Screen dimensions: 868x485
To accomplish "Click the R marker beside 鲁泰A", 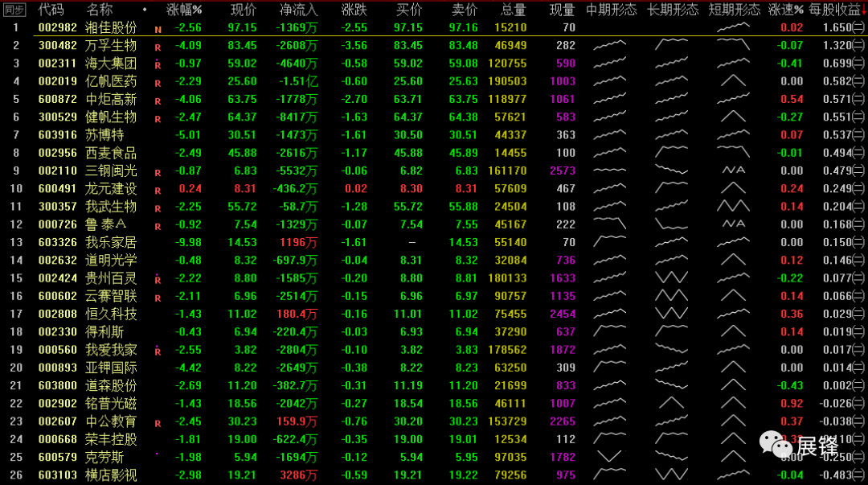I will pyautogui.click(x=158, y=227).
